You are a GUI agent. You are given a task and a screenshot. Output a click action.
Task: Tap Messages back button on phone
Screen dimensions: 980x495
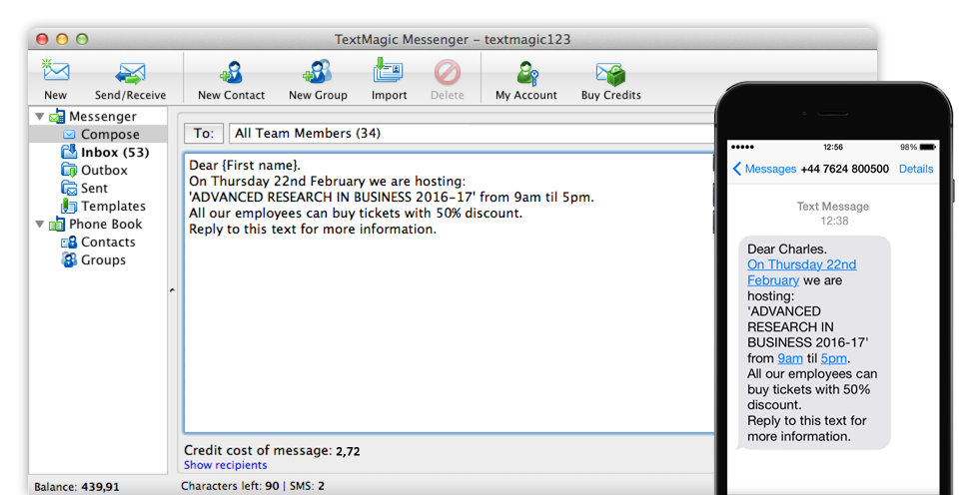[x=764, y=170]
